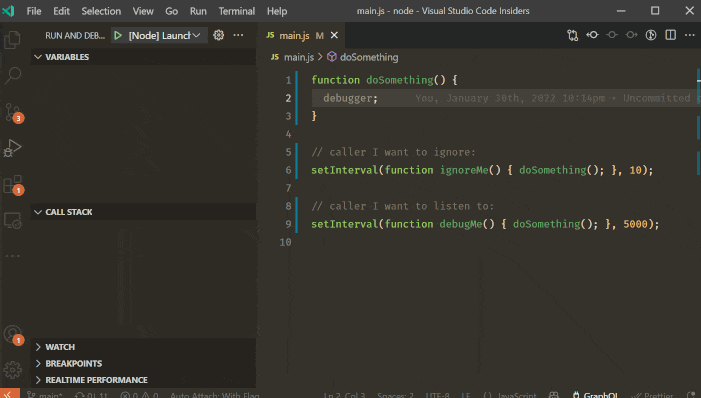
Task: Click main.js in the breadcrumb
Action: (x=299, y=57)
